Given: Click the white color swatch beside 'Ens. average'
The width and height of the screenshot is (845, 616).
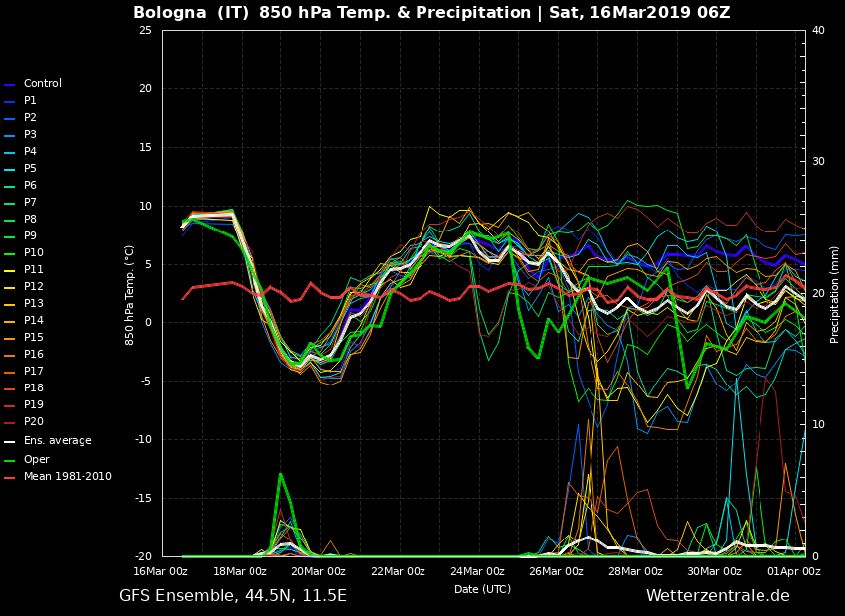Looking at the screenshot, I should coord(10,442).
